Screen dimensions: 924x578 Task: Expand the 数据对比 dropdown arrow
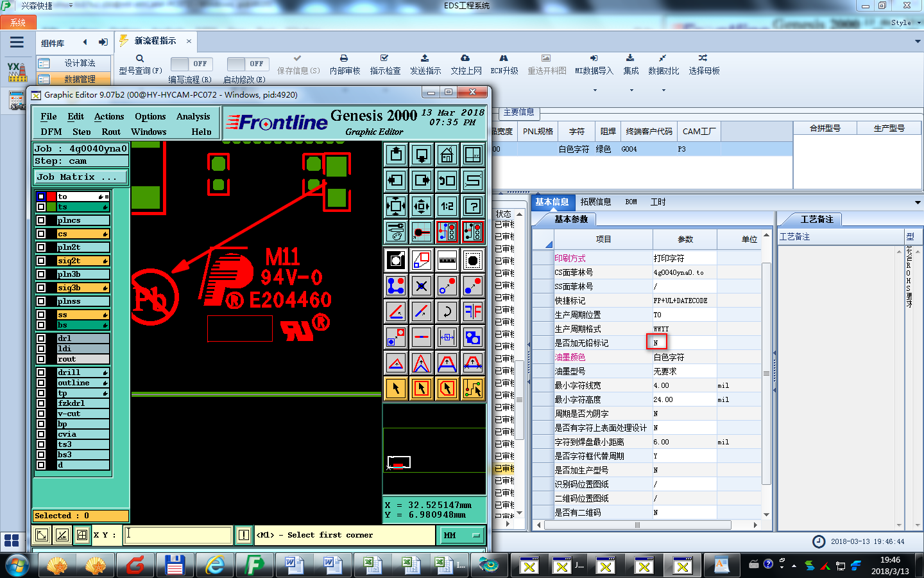click(663, 90)
